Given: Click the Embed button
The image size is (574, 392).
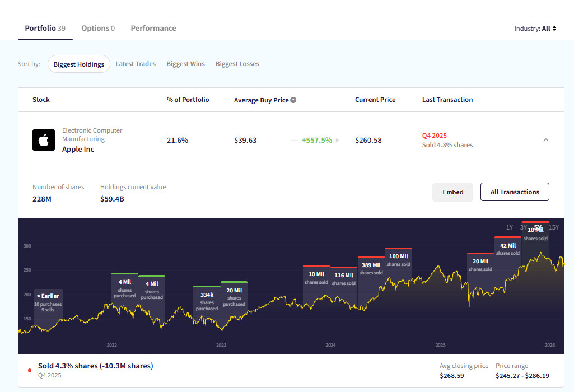Looking at the screenshot, I should [453, 192].
